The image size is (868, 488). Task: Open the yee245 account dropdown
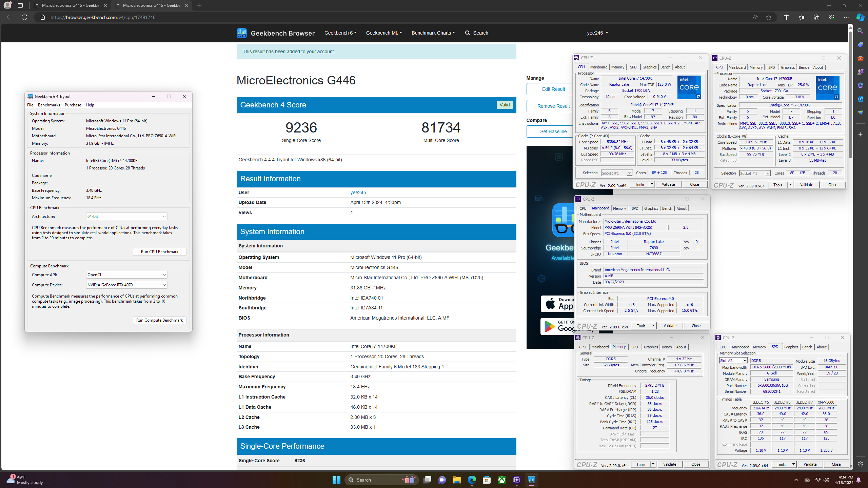597,33
